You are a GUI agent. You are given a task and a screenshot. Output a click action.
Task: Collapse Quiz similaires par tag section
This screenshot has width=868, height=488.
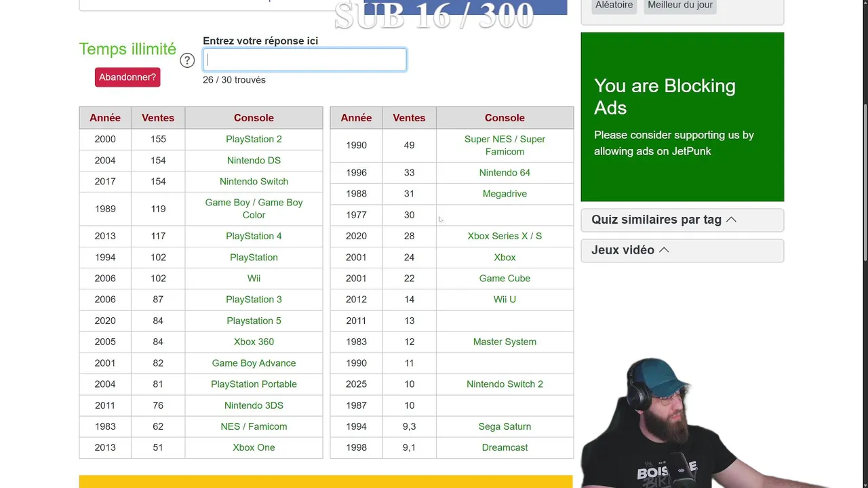pyautogui.click(x=682, y=220)
